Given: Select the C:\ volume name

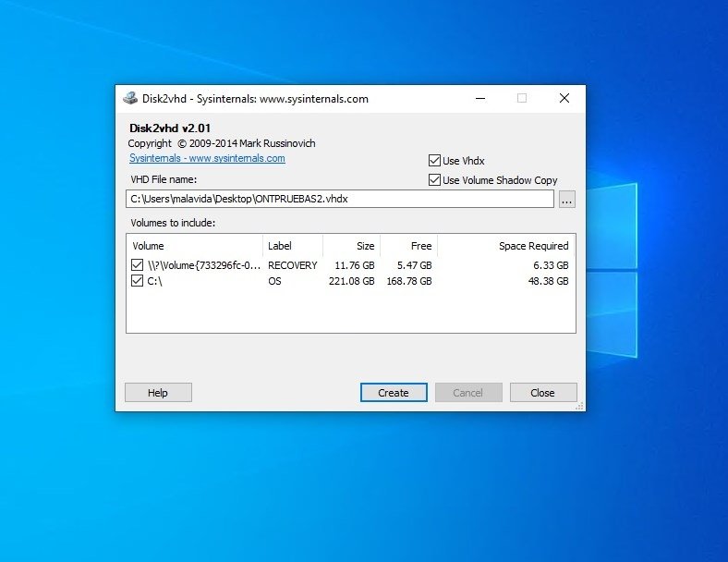Looking at the screenshot, I should 154,281.
